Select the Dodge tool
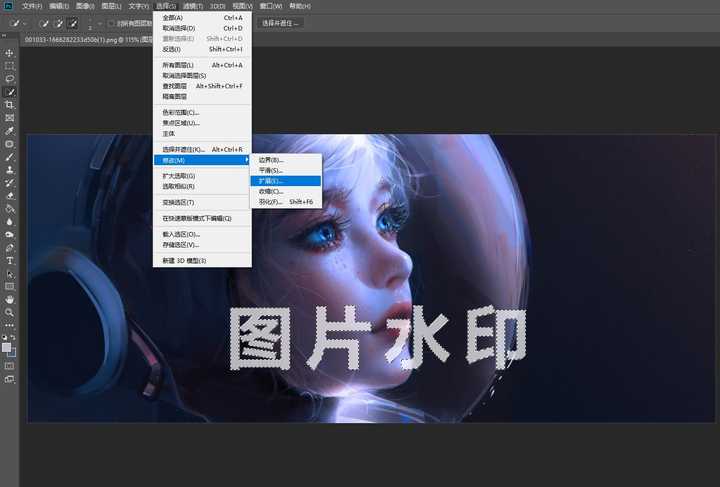The image size is (720, 487). 9,235
